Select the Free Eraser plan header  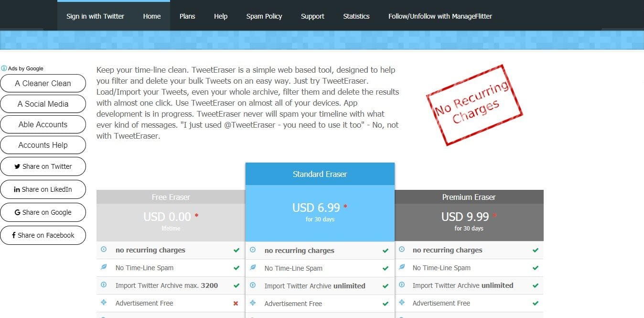[x=171, y=197]
